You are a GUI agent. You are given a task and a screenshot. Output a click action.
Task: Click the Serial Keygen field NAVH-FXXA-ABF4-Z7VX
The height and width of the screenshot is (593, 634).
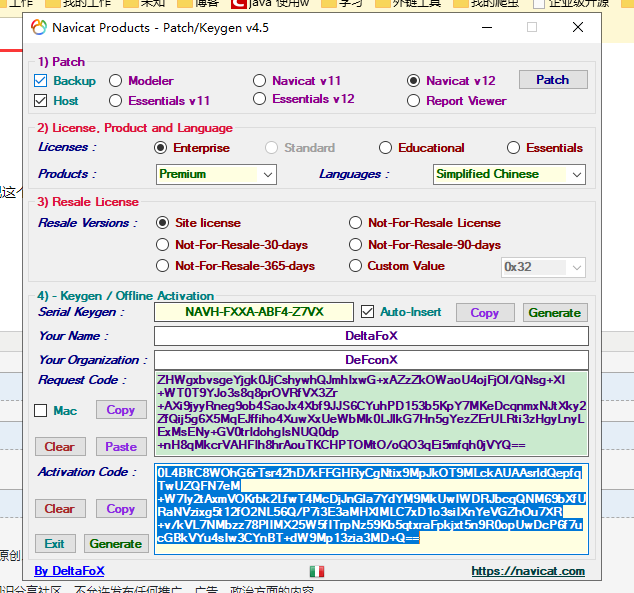[254, 312]
